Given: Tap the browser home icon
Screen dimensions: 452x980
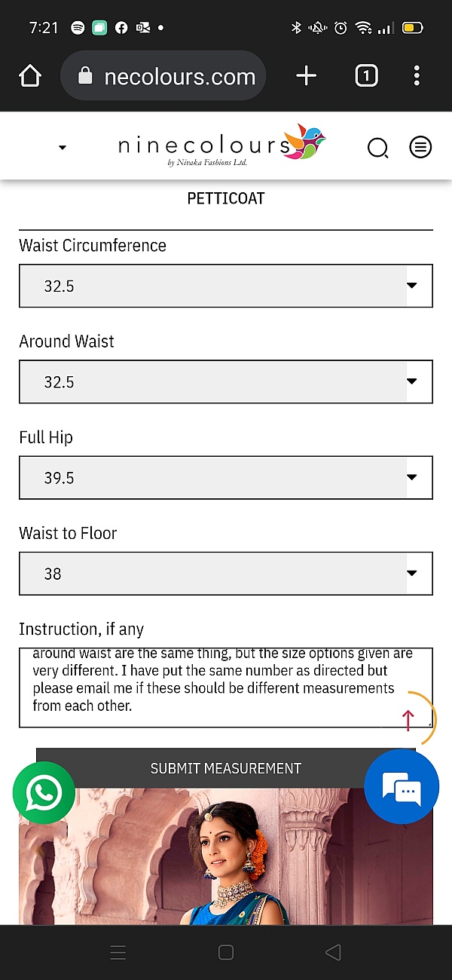Looking at the screenshot, I should (30, 75).
